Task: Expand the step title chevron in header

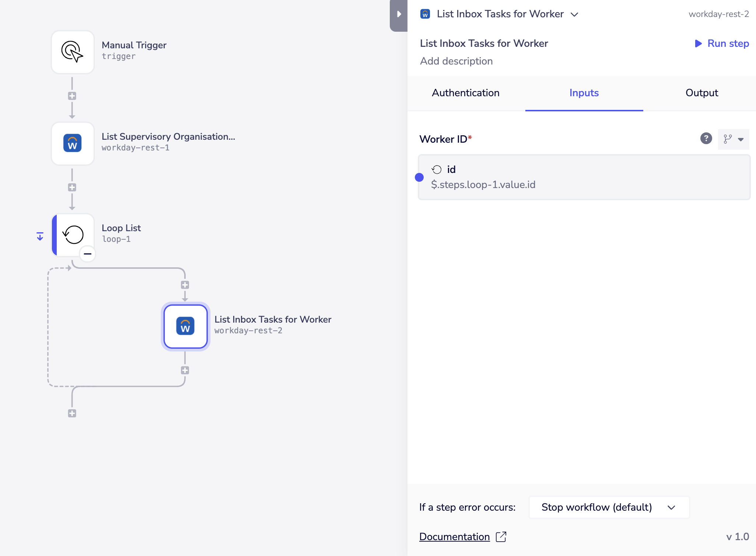Action: coord(574,14)
